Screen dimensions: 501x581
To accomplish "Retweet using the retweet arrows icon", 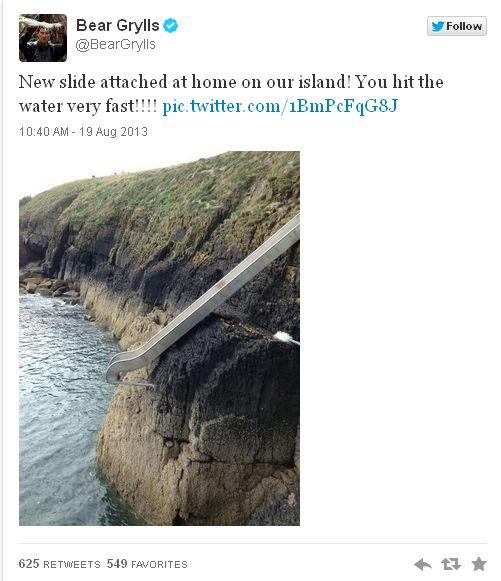I will [x=451, y=564].
